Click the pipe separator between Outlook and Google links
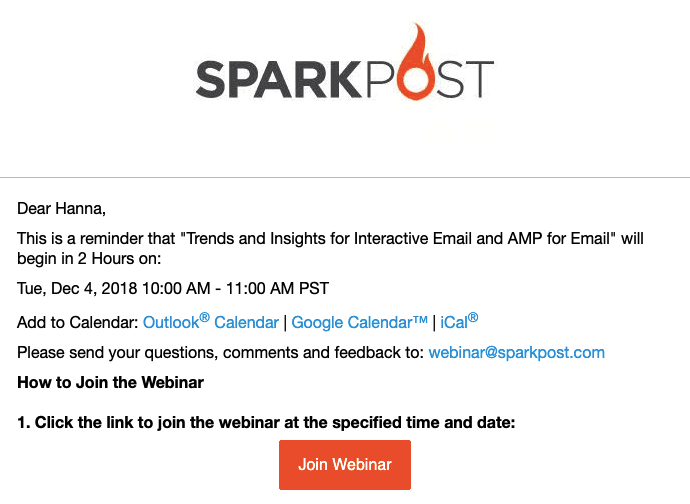The height and width of the screenshot is (504, 690). pos(285,323)
